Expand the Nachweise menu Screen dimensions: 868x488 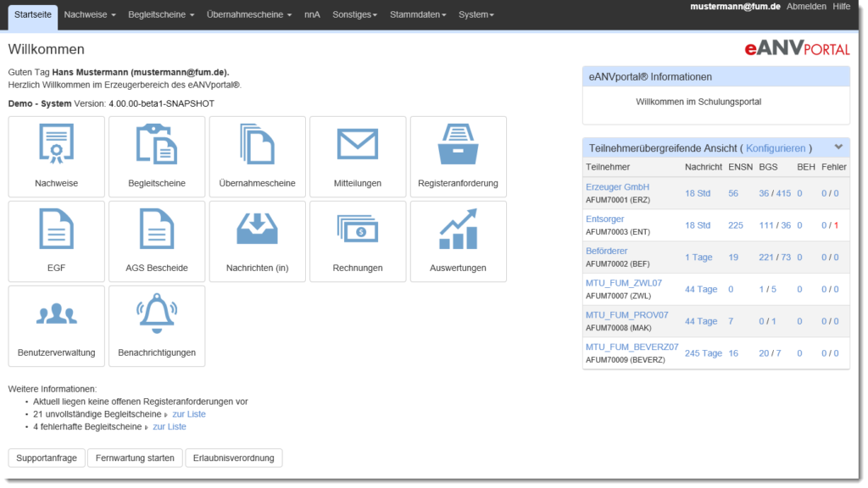pyautogui.click(x=90, y=15)
